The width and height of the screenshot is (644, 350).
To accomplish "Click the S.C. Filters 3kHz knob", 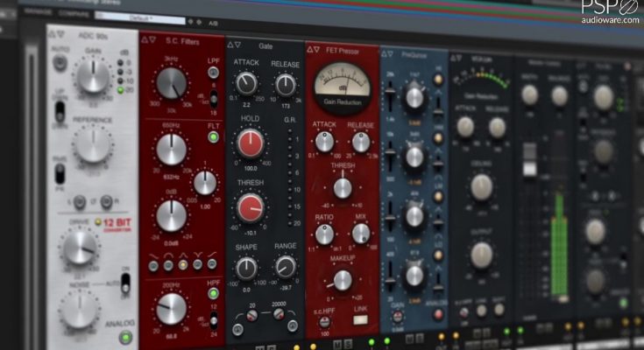I will click(x=172, y=83).
